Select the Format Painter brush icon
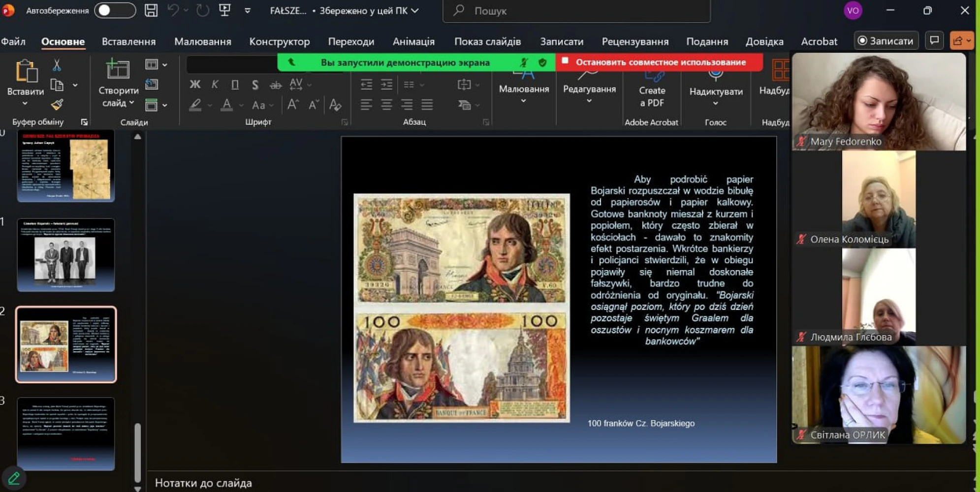Screen dimensions: 980x492 point(57,104)
